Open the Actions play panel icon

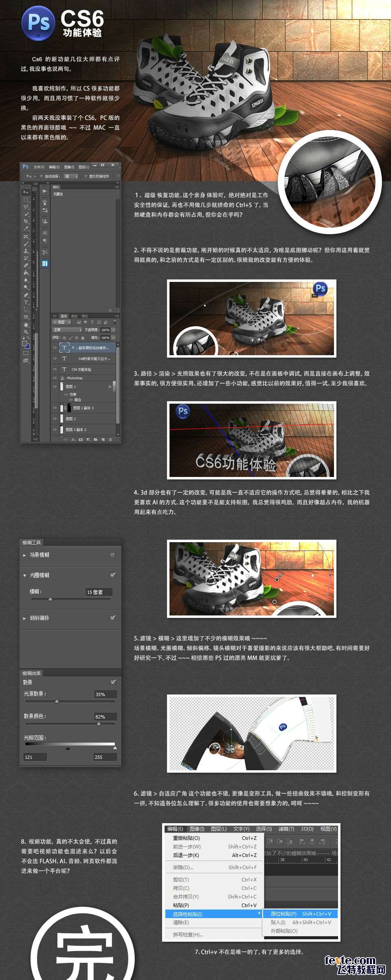(45, 191)
